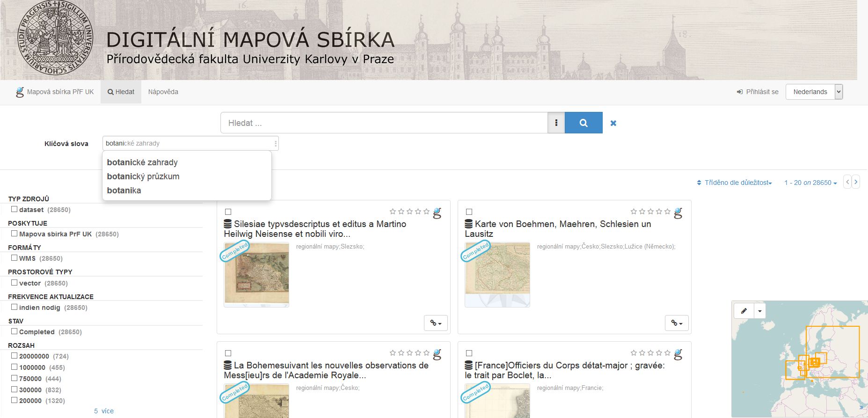Collapse the minimap using bottom-right arrows
This screenshot has width=868, height=418.
pos(861,407)
